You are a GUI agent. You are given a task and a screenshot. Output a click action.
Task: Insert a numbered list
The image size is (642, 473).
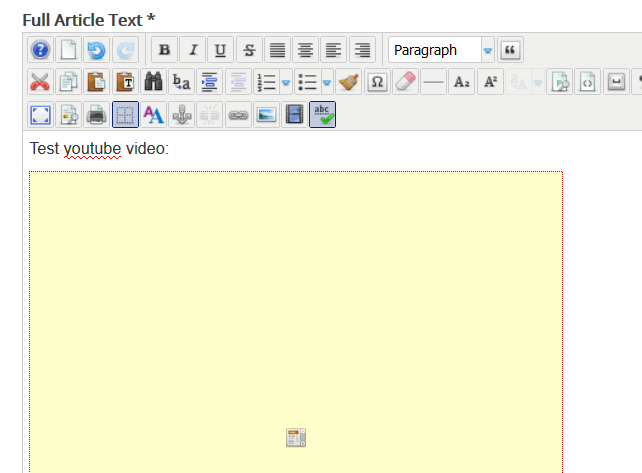click(267, 82)
